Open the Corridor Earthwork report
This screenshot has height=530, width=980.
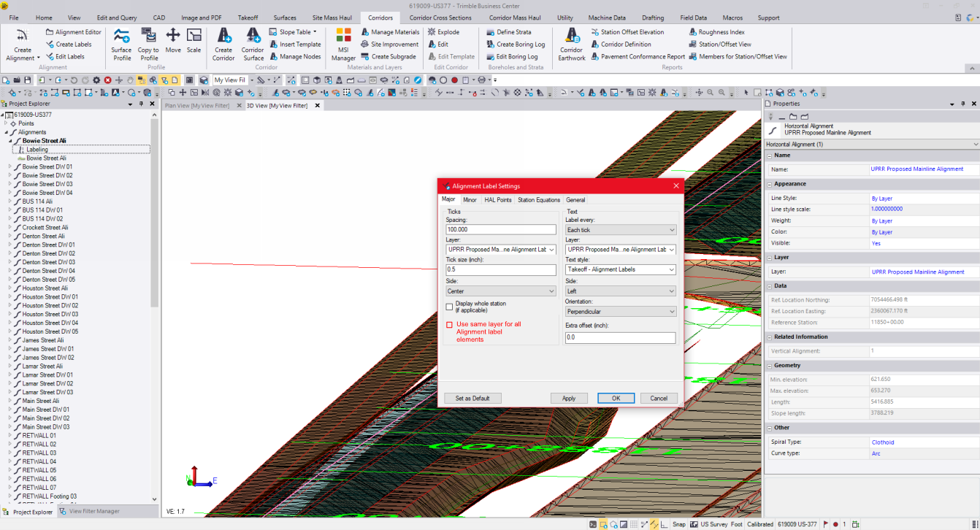coord(572,44)
